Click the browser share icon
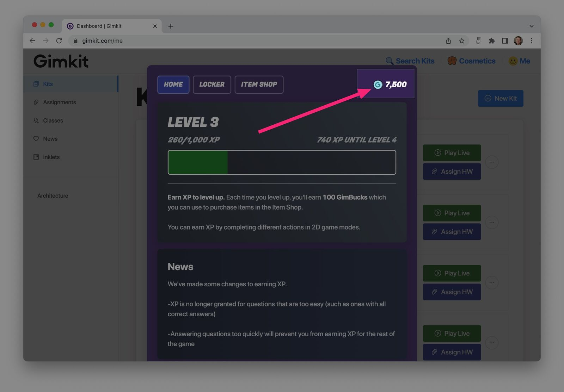The width and height of the screenshot is (564, 392). coord(448,41)
